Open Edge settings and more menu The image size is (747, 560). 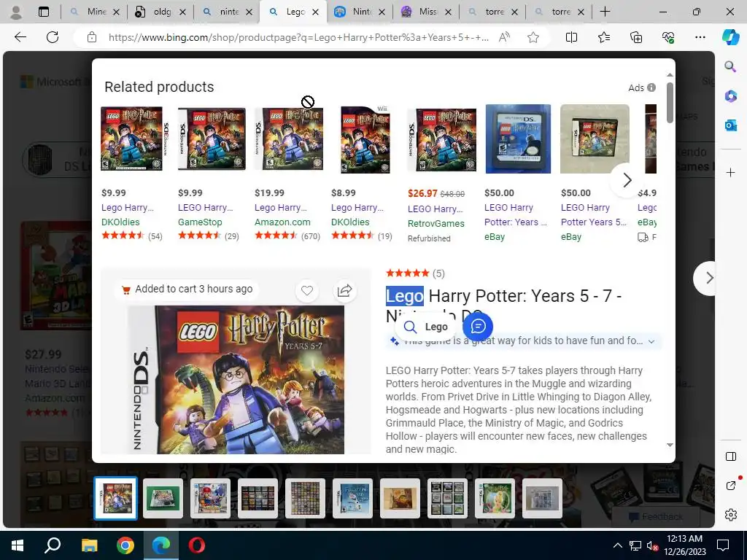[x=700, y=37]
